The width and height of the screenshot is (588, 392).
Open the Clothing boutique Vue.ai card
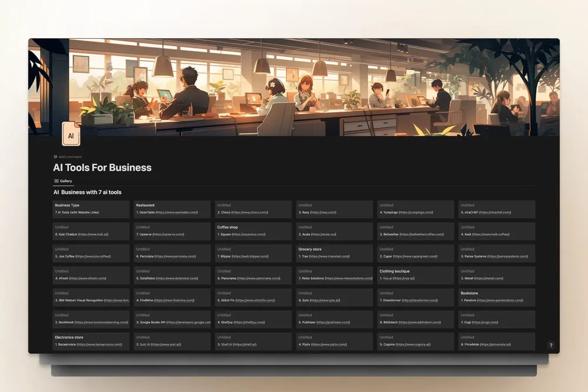coord(416,276)
